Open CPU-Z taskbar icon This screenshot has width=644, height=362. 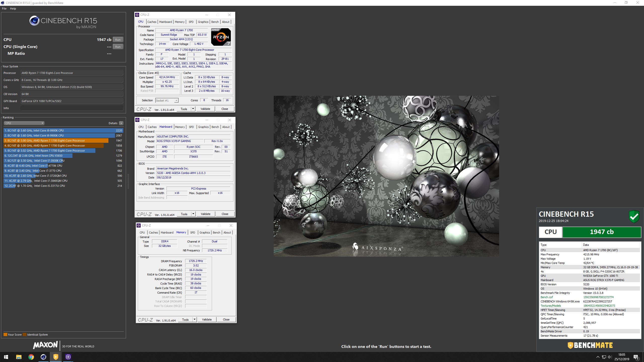click(68, 357)
